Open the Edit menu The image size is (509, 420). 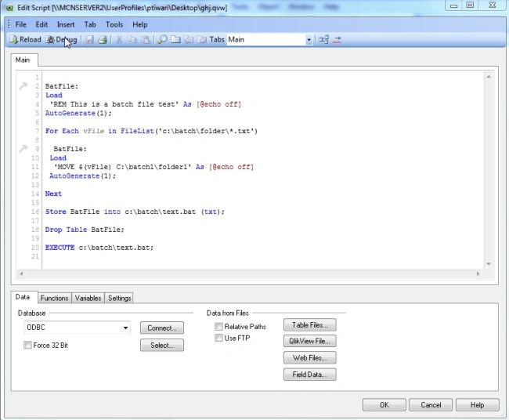pyautogui.click(x=42, y=24)
